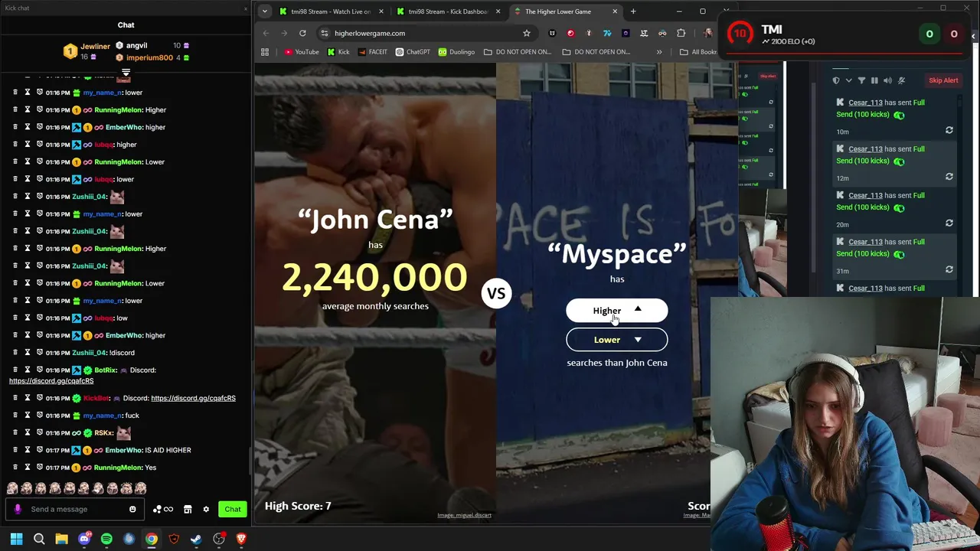Click the first emote in the quick emote row
Image resolution: width=980 pixels, height=551 pixels.
tap(12, 488)
